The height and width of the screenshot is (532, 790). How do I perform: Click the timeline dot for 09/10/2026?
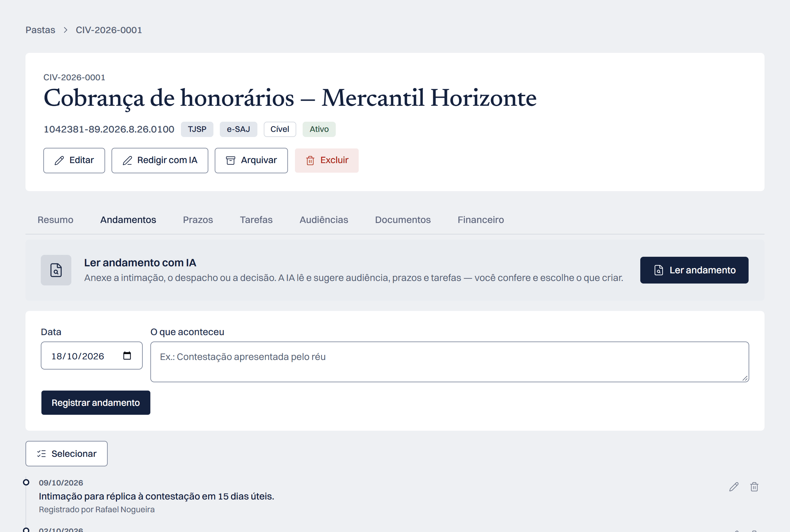coord(26,482)
